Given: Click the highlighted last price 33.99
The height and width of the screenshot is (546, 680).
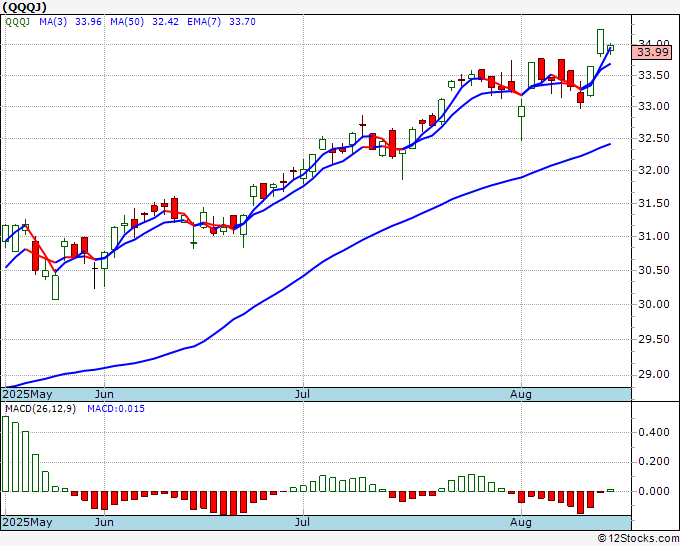Looking at the screenshot, I should (x=652, y=52).
